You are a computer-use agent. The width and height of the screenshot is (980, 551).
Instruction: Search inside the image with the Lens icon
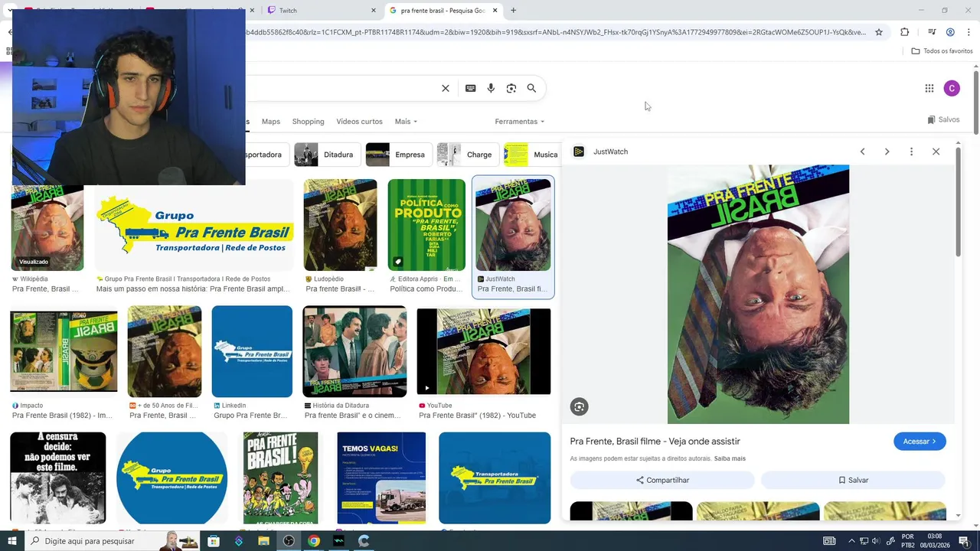pyautogui.click(x=580, y=407)
